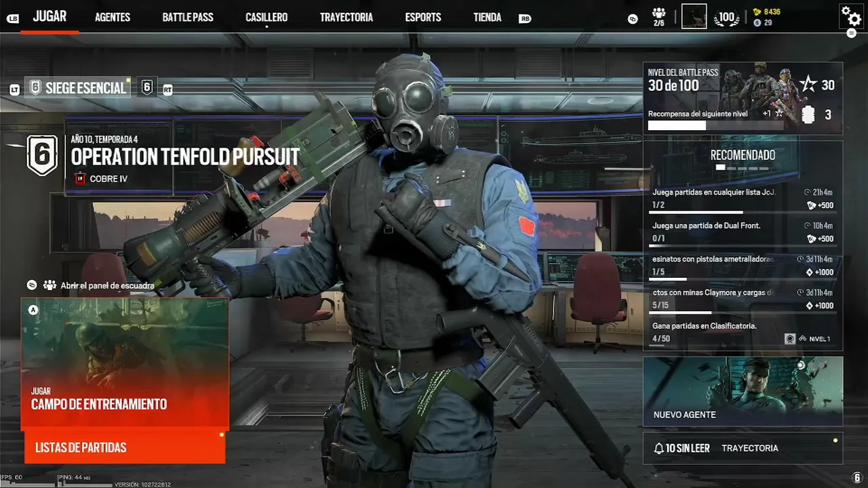Click progress bar of Dual Front challenge

pos(743,245)
